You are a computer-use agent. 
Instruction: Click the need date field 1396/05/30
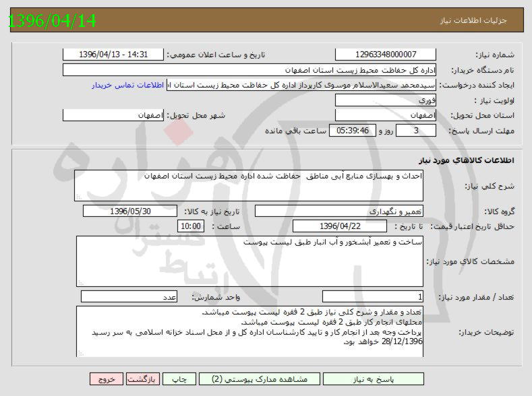130,211
